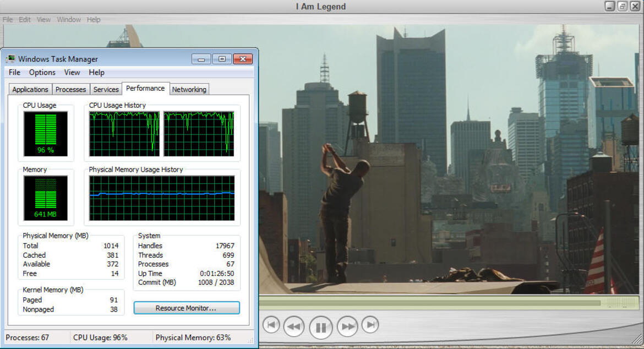Close the Windows Task Manager window
This screenshot has height=349, width=644.
243,59
